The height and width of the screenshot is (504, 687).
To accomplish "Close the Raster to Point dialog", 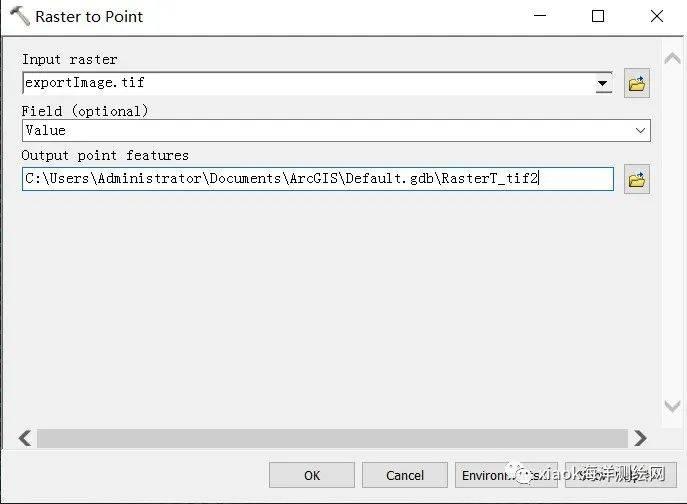I will click(x=656, y=16).
